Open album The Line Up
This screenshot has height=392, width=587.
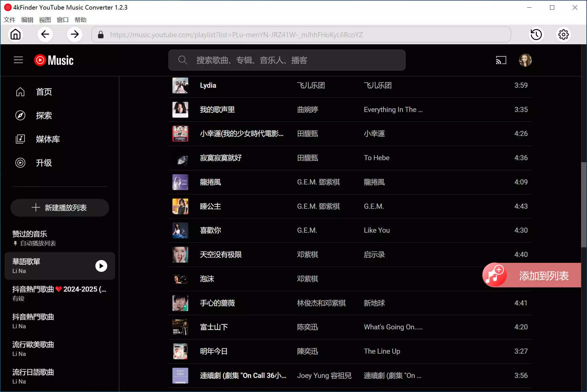382,351
